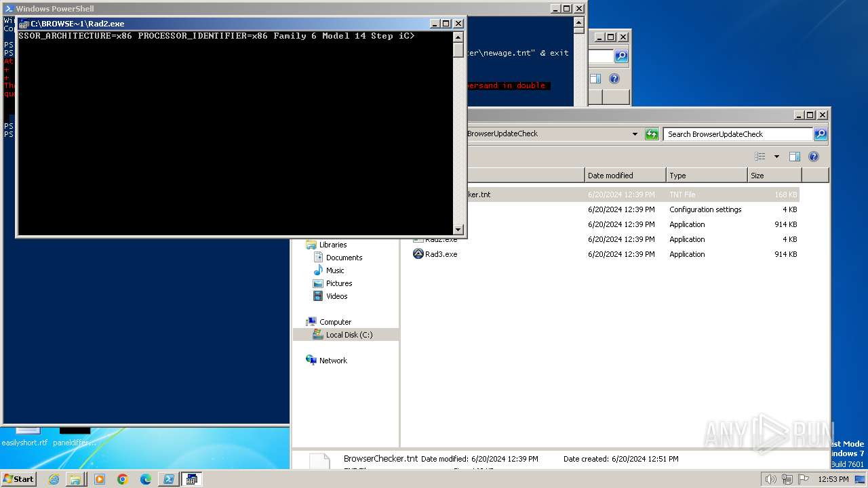The image size is (868, 488).
Task: Click the scroll down arrow in Rad2.exe console
Action: (458, 229)
